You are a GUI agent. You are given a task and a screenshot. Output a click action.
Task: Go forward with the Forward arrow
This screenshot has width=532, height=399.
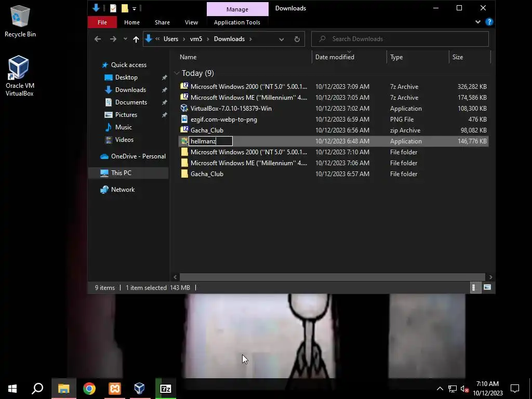[x=113, y=39]
